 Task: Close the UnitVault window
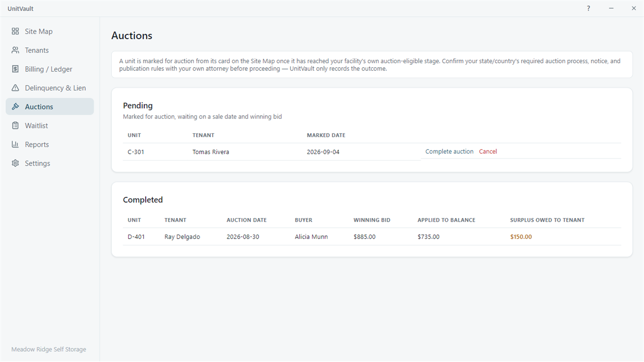coord(634,8)
